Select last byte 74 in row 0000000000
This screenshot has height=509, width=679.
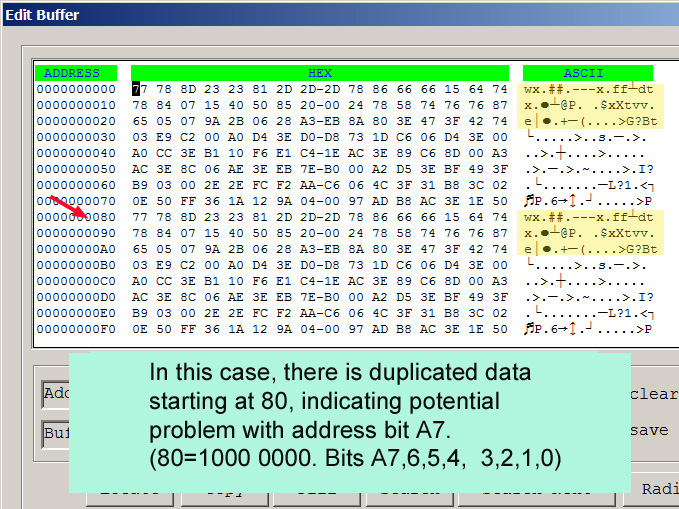(x=499, y=89)
